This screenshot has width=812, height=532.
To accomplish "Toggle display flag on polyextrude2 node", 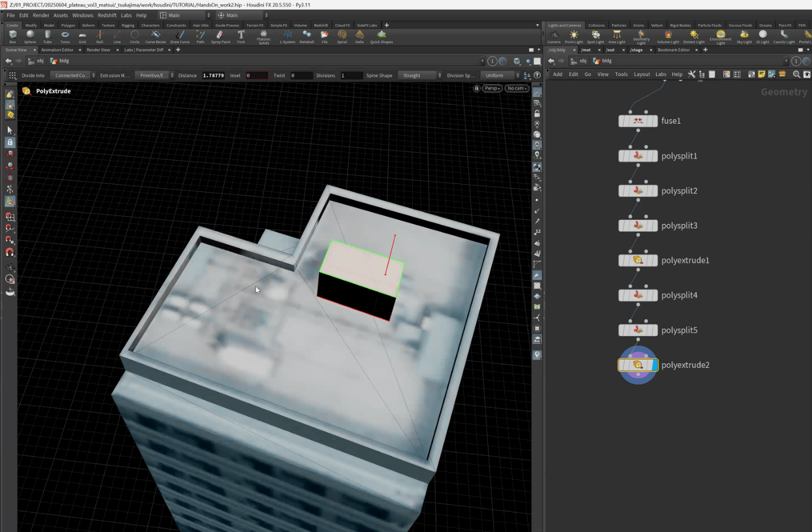I will pyautogui.click(x=654, y=365).
